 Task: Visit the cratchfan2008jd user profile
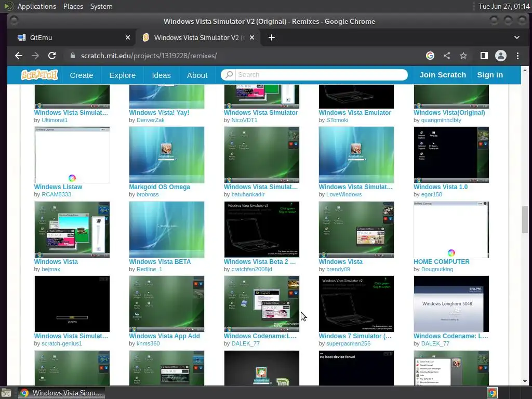tap(252, 269)
